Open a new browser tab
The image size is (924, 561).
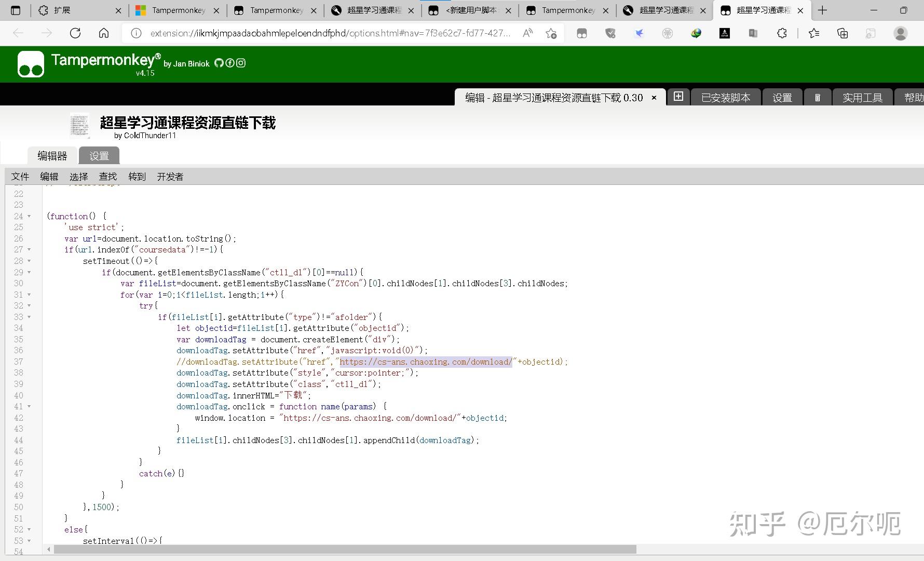pyautogui.click(x=822, y=10)
